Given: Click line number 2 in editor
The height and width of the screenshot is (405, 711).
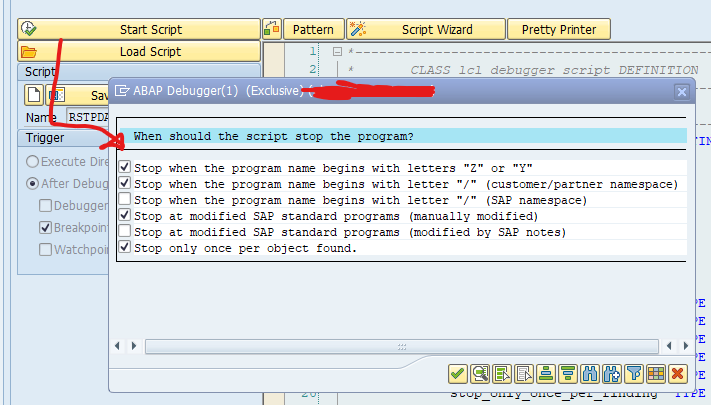Looking at the screenshot, I should pyautogui.click(x=312, y=69).
